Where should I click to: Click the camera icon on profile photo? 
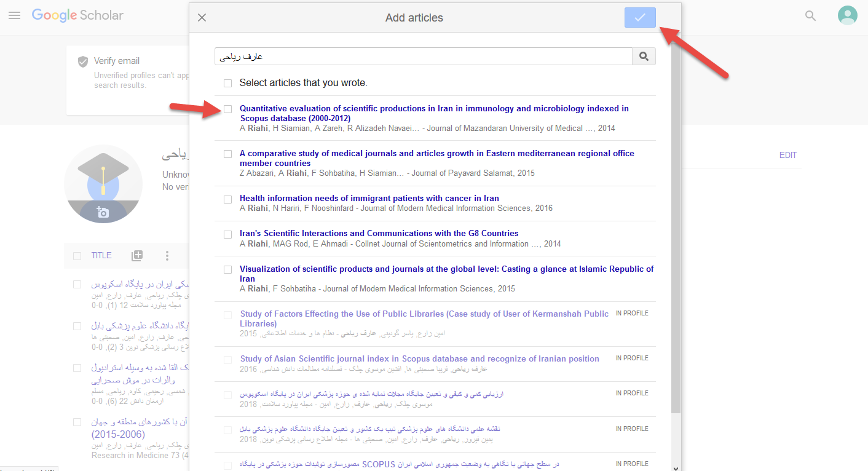click(x=103, y=212)
